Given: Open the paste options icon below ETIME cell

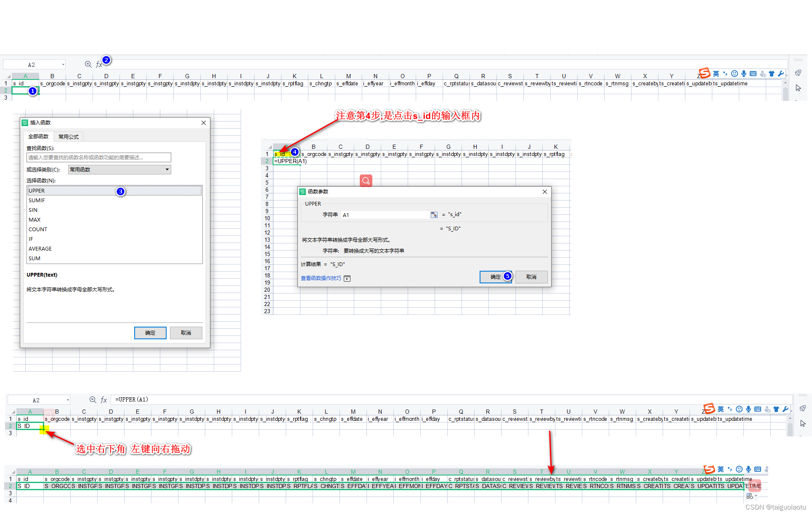Looking at the screenshot, I should [x=751, y=497].
